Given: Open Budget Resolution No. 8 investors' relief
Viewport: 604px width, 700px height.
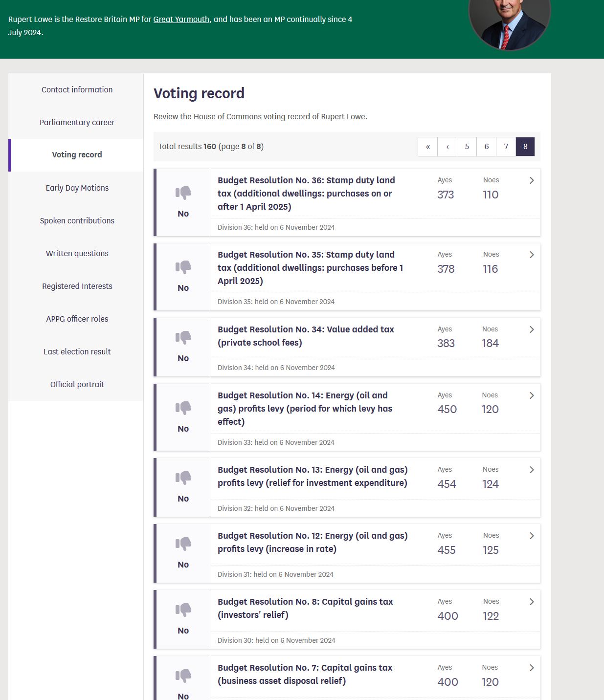Looking at the screenshot, I should (x=305, y=608).
